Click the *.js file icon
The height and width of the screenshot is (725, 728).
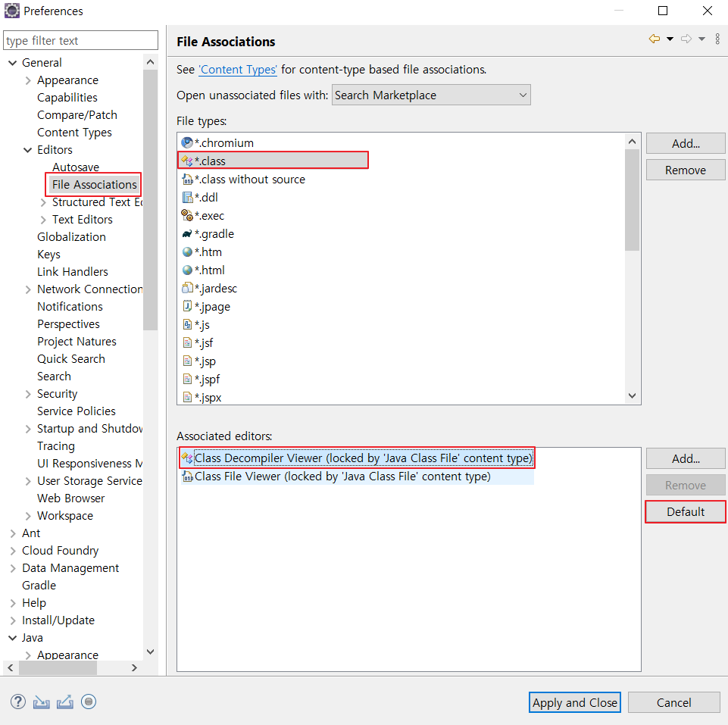tap(187, 324)
